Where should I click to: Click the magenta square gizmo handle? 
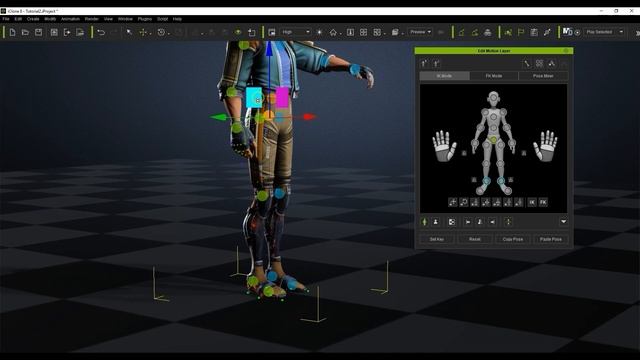pyautogui.click(x=282, y=98)
